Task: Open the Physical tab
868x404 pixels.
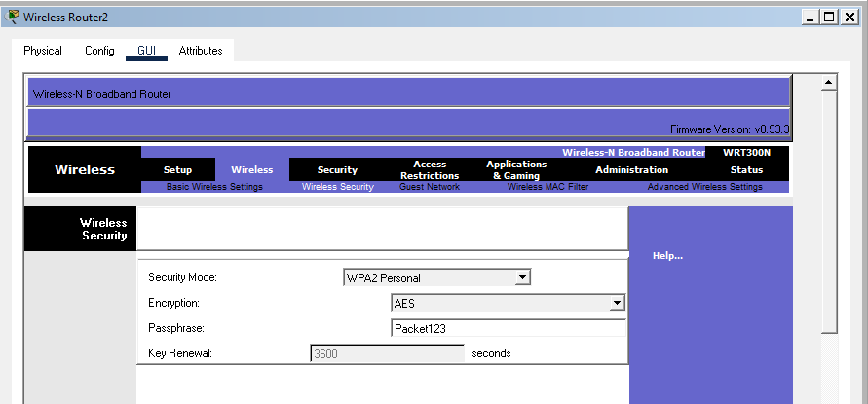Action: coord(43,51)
